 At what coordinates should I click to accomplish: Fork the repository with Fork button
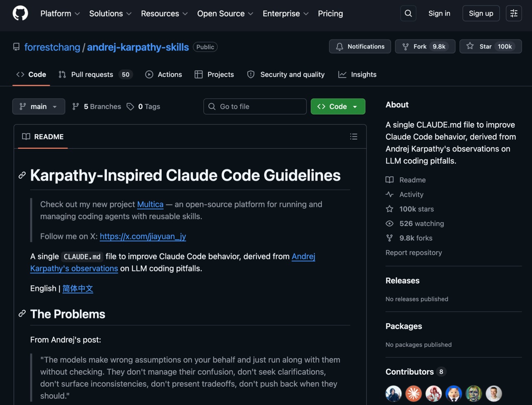425,47
